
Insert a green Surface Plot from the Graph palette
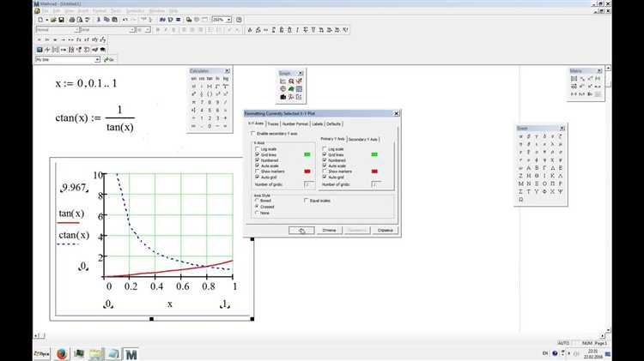291,88
